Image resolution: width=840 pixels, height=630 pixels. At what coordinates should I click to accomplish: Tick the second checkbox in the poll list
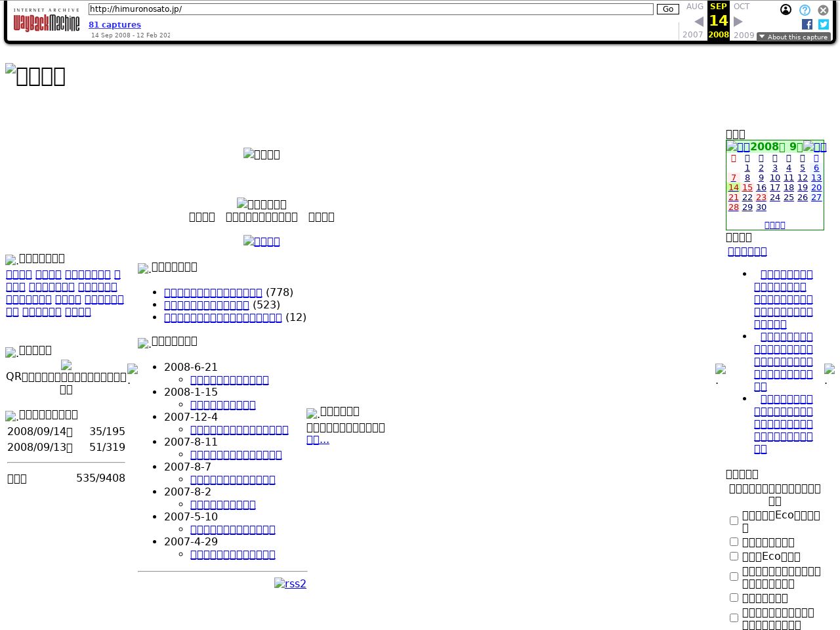pyautogui.click(x=734, y=541)
